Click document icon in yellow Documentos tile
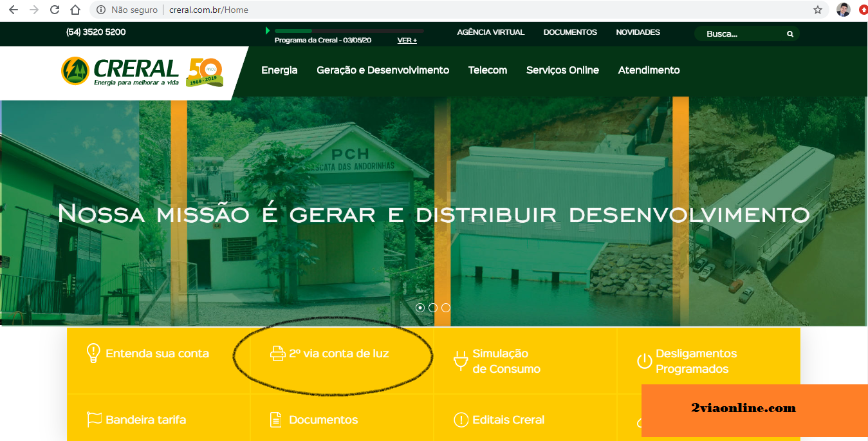868x441 pixels. [276, 420]
